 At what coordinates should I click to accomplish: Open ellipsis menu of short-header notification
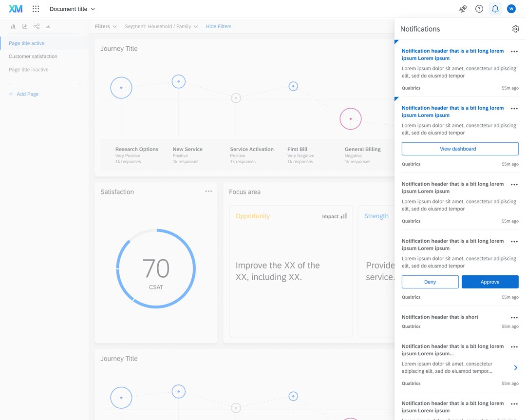[514, 318]
